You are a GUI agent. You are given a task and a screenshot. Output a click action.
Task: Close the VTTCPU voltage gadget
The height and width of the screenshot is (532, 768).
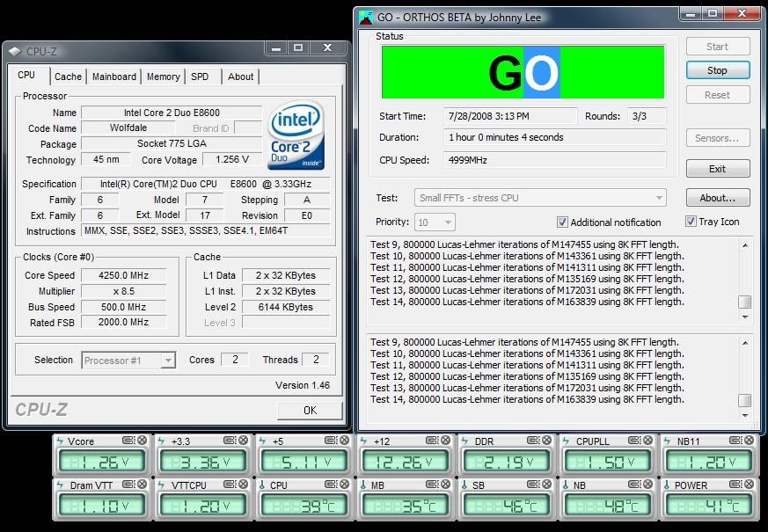[243, 485]
